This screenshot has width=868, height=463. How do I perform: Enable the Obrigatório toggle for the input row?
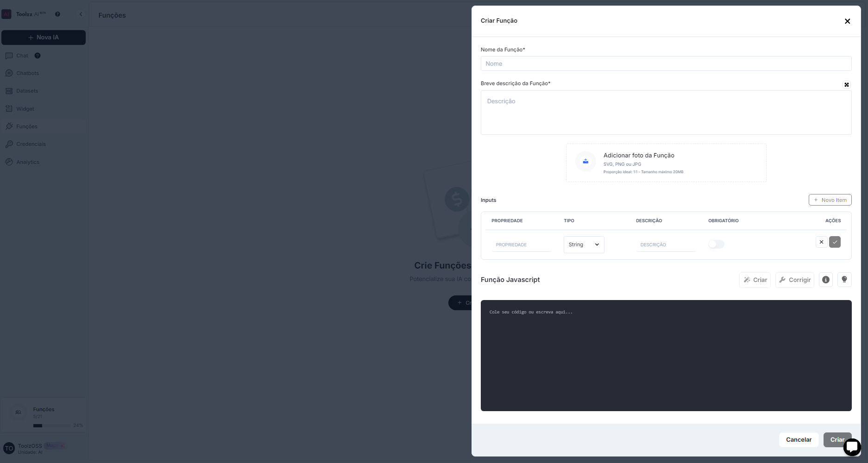click(716, 244)
